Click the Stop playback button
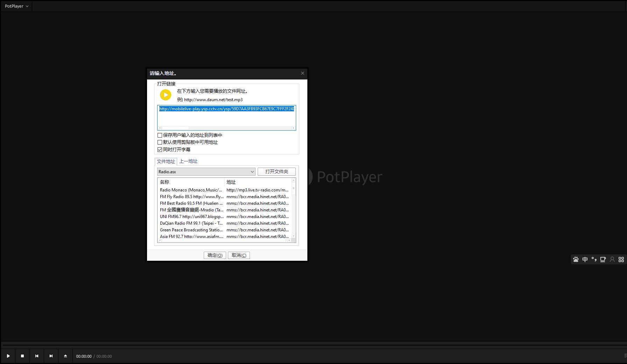This screenshot has width=627, height=364. 22,356
